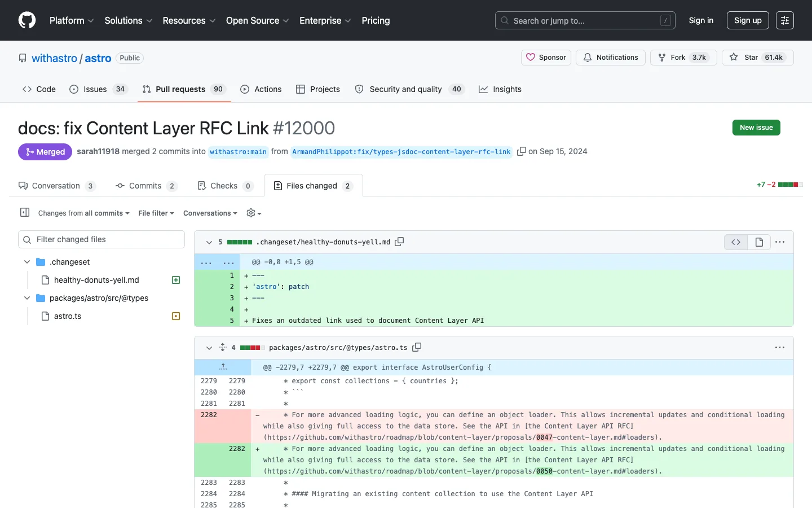This screenshot has height=508, width=812.
Task: Click the Notifications bell button
Action: pos(611,58)
